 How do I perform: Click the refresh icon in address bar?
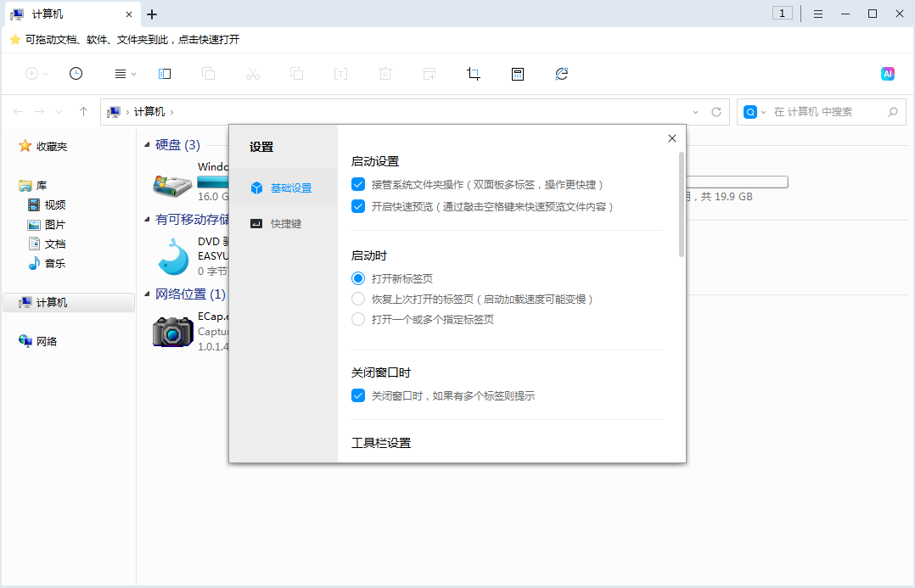click(716, 112)
